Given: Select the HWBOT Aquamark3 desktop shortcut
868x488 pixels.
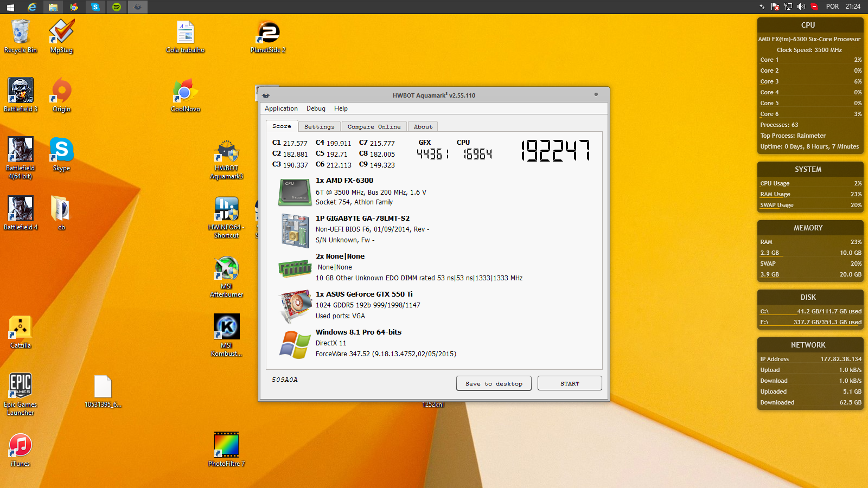Looking at the screenshot, I should (x=226, y=160).
